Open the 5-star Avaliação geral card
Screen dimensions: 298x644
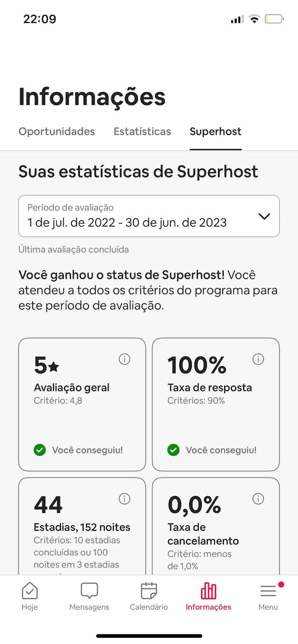[82, 404]
